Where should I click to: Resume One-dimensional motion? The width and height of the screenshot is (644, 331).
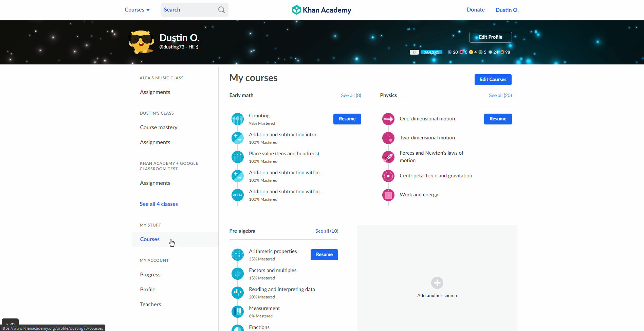pyautogui.click(x=498, y=119)
